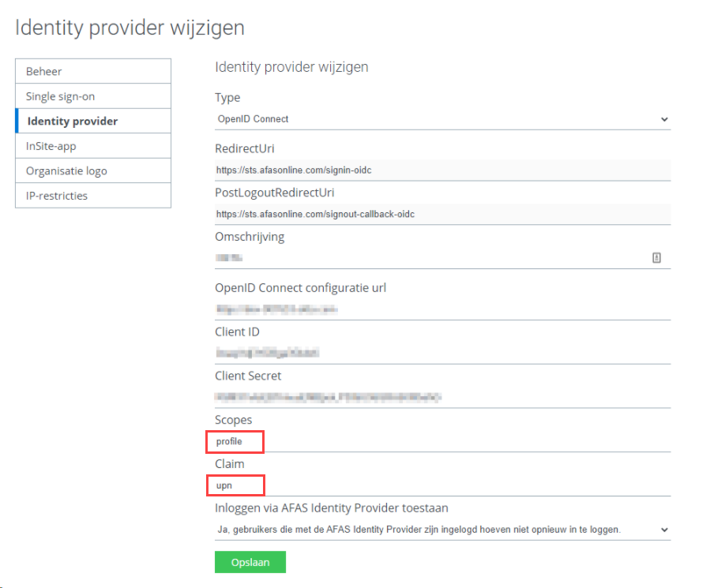Edit the Claim field containing upn

[442, 485]
